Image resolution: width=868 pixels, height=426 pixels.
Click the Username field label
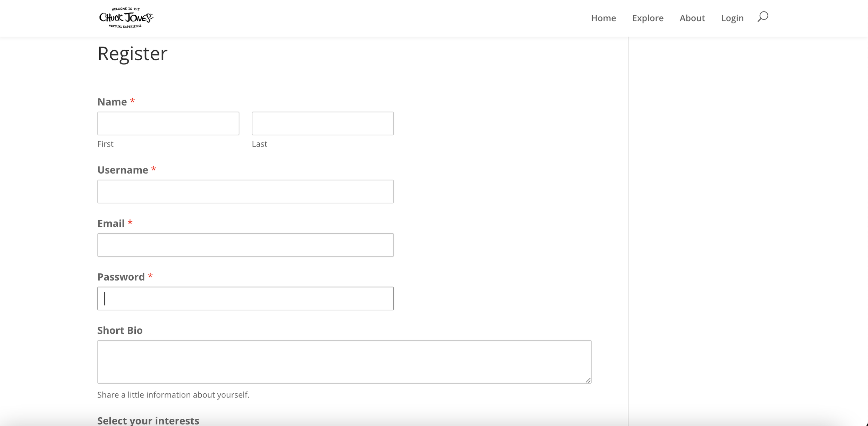[123, 170]
